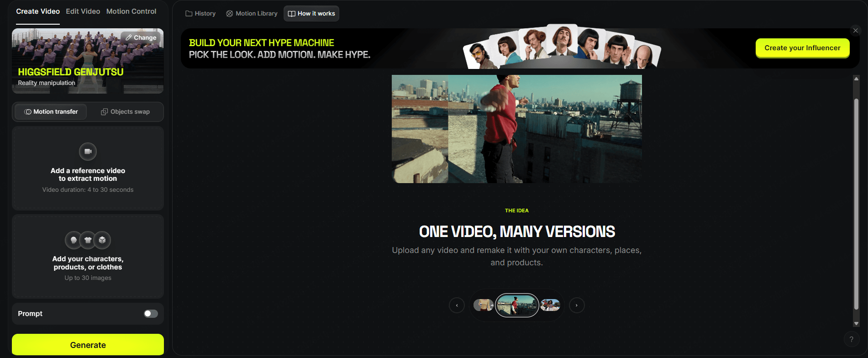
Task: Click the video camera reference icon
Action: [88, 152]
